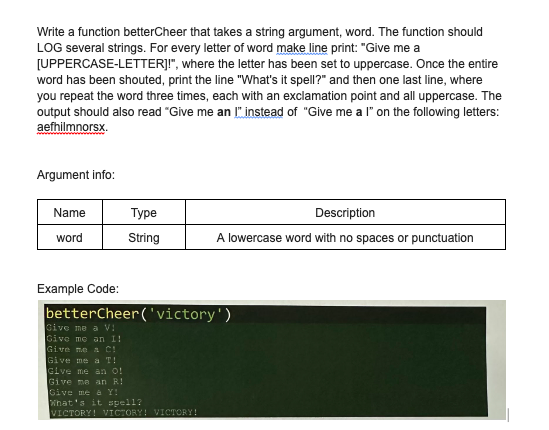Click the "Give me an O!" output line

(85, 371)
